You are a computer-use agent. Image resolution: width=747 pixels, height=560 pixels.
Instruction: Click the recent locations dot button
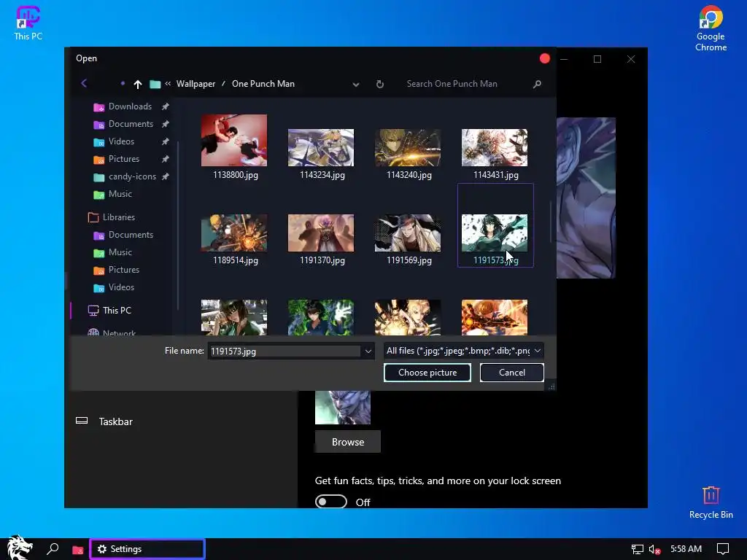pyautogui.click(x=123, y=83)
